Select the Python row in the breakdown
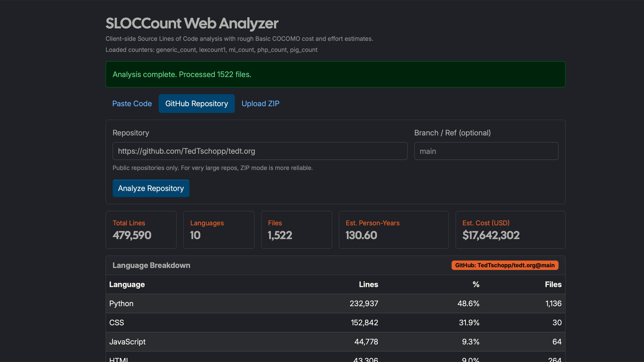The height and width of the screenshot is (362, 644). pyautogui.click(x=335, y=303)
